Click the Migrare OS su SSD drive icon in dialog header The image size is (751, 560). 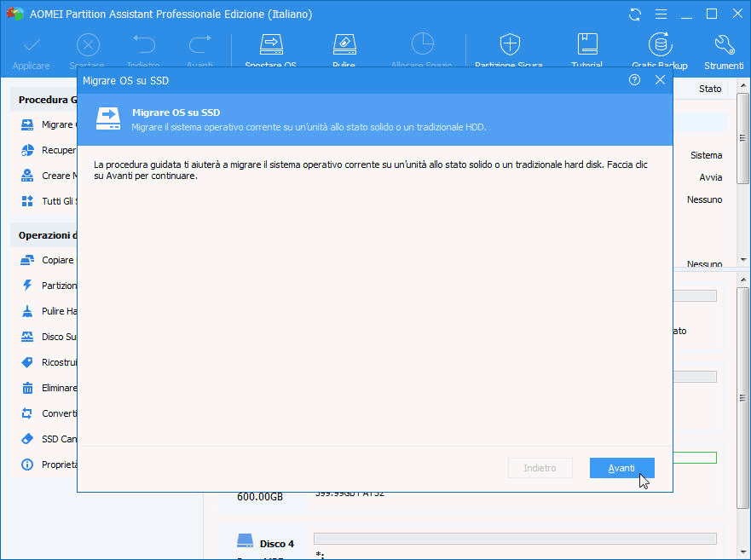click(x=108, y=118)
